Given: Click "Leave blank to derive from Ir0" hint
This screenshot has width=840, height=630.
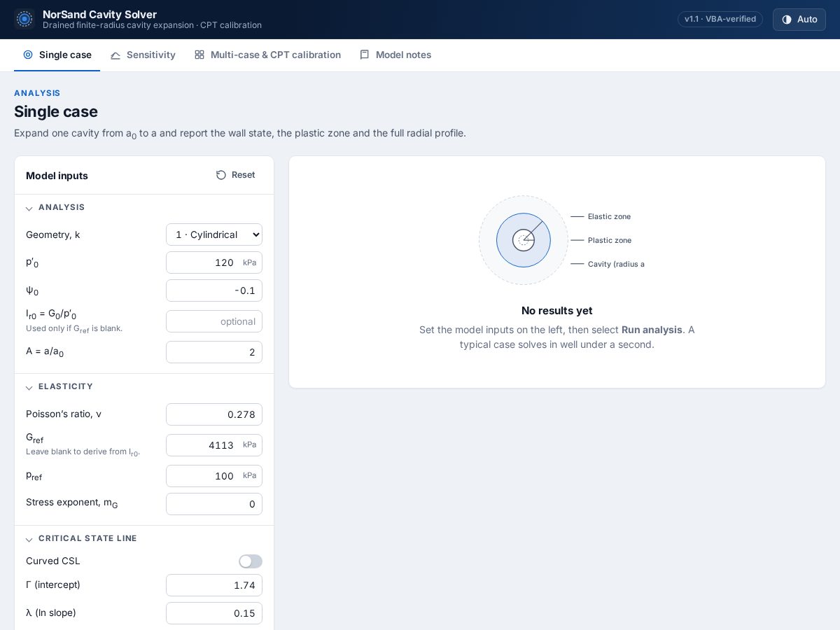Looking at the screenshot, I should pyautogui.click(x=83, y=452).
